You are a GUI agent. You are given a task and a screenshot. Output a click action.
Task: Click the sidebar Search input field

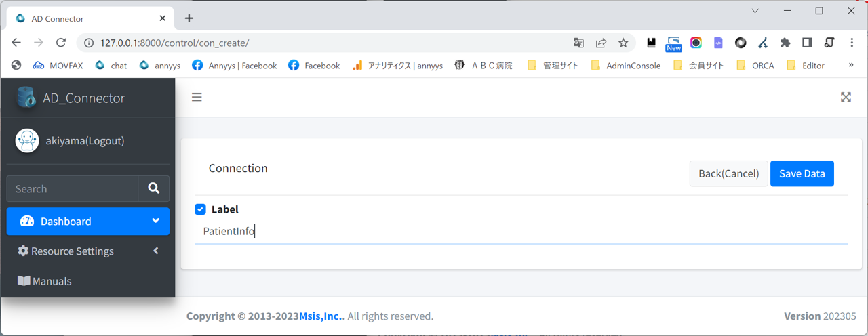point(73,189)
